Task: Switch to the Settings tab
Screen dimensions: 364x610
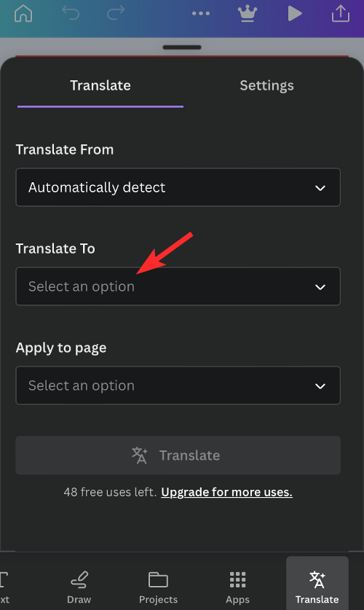Action: point(266,85)
